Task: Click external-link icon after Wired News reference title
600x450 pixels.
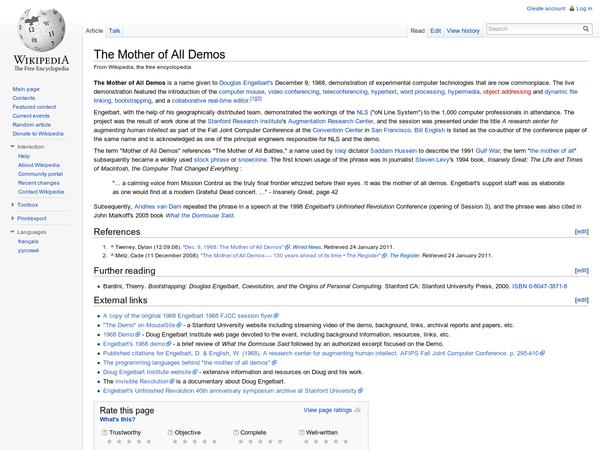Action: (287, 247)
